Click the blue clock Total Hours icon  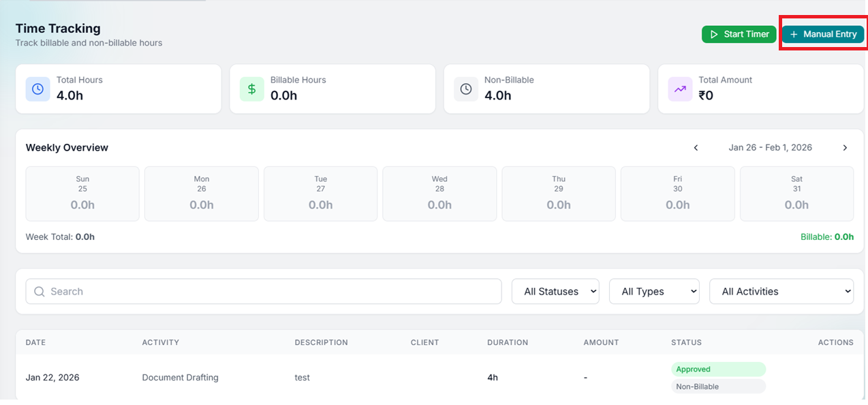pyautogui.click(x=38, y=89)
